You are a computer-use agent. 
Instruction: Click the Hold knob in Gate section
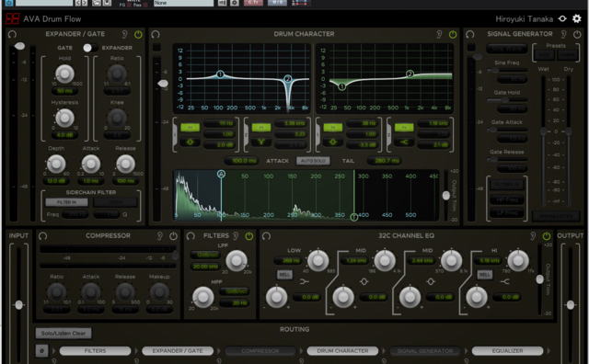[x=64, y=74]
